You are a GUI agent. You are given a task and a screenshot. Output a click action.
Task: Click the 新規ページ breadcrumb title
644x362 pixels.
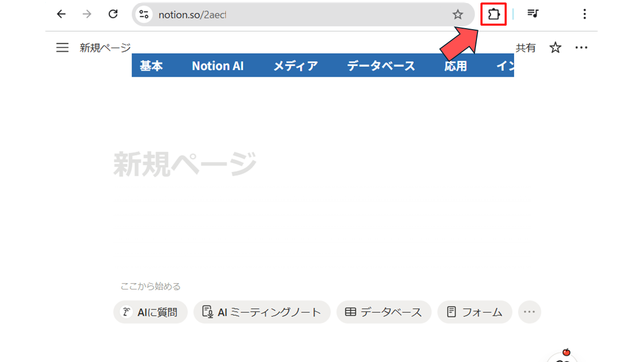pos(105,48)
